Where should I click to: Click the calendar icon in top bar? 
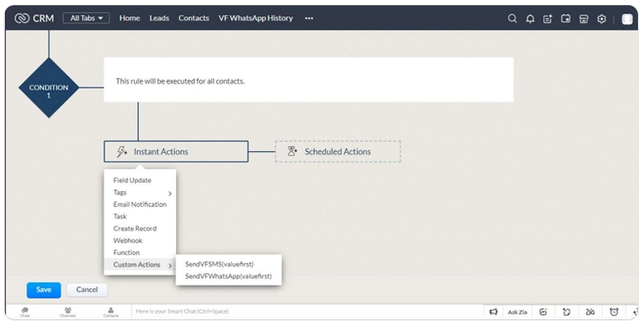565,19
